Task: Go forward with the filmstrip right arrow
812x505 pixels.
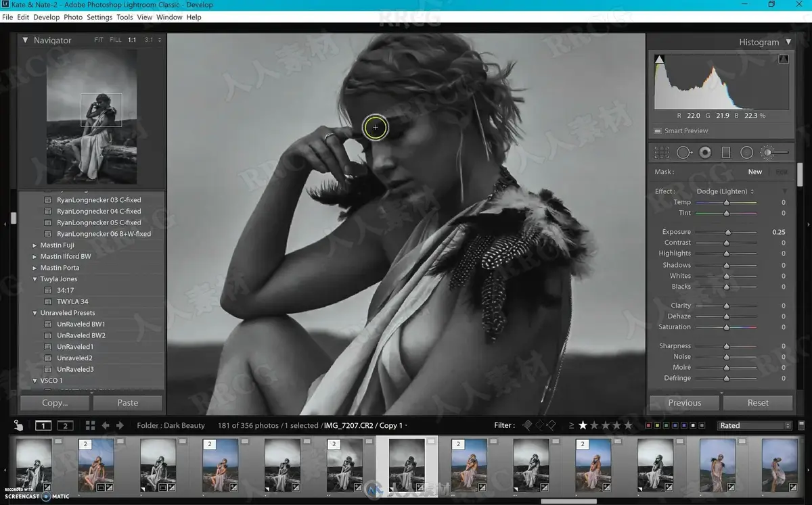Action: click(120, 425)
